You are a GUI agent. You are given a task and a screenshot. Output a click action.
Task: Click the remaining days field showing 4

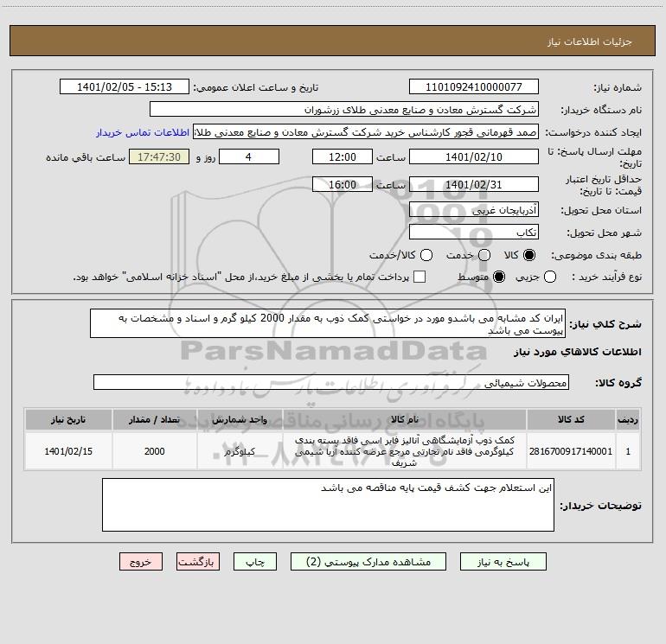tap(249, 157)
